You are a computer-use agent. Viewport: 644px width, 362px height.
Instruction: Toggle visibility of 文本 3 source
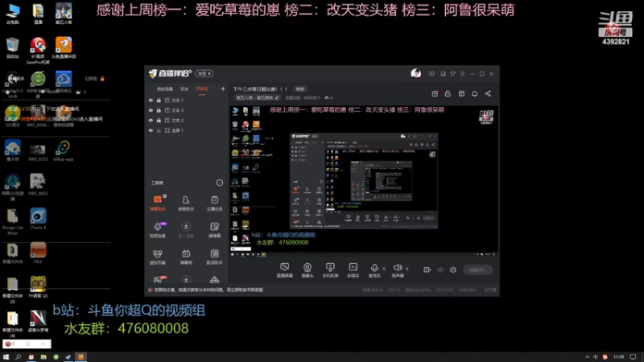151,110
